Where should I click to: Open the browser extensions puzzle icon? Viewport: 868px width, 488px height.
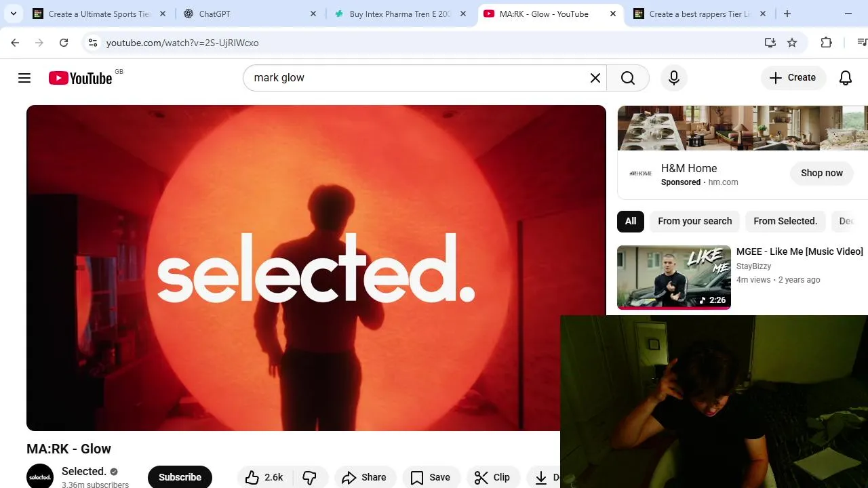pos(826,43)
